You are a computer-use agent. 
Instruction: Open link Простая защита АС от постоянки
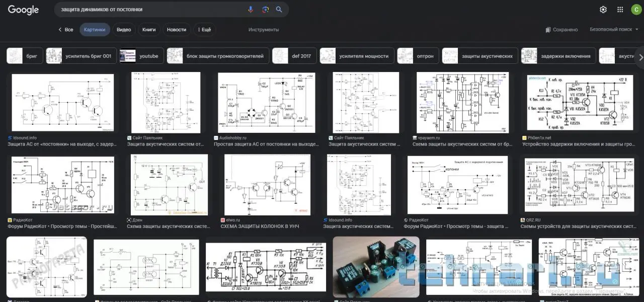pyautogui.click(x=266, y=144)
